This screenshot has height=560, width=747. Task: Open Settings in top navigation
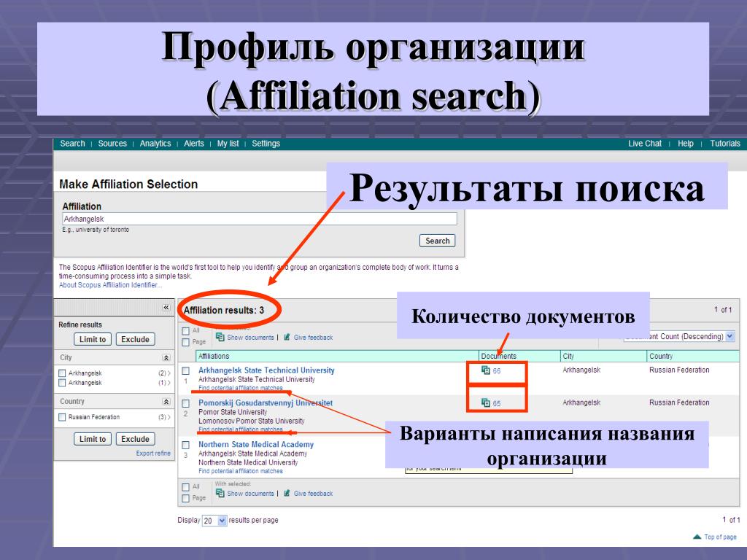[266, 144]
